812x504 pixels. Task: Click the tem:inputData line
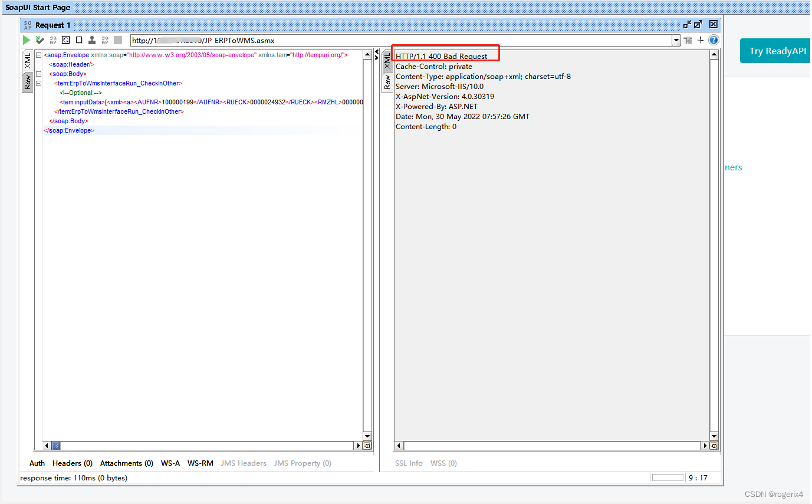[x=211, y=102]
